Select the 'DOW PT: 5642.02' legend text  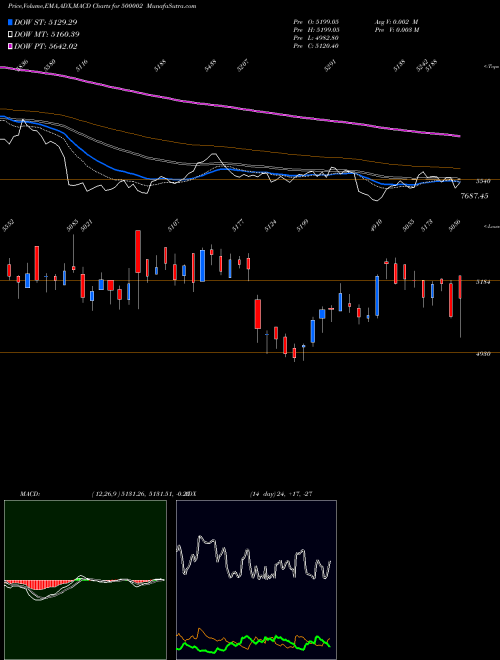tap(45, 47)
